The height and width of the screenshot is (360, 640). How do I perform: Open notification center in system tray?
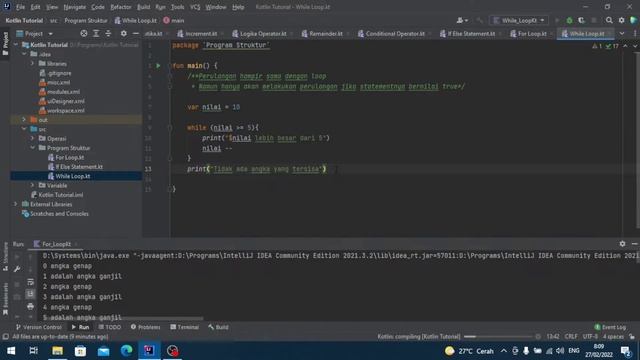coord(626,351)
